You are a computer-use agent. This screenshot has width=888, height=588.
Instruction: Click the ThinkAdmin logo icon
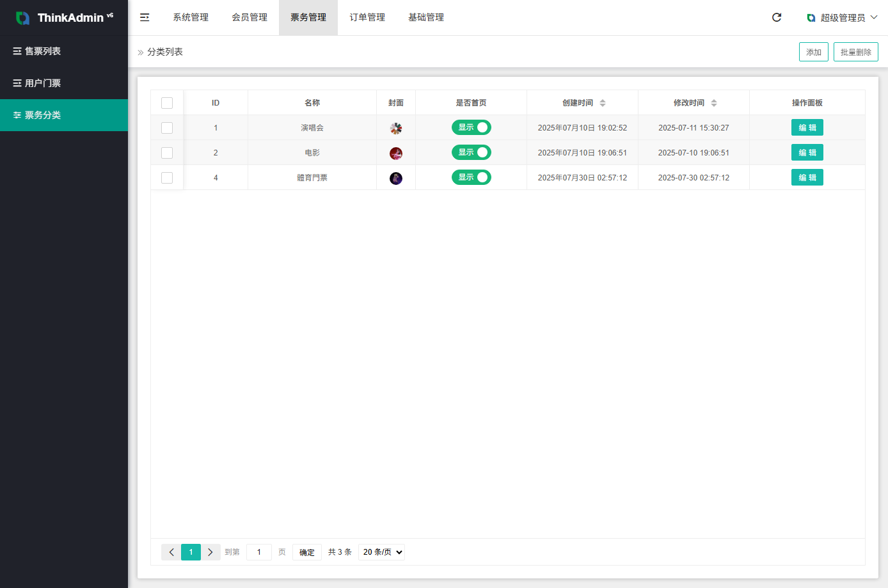23,18
